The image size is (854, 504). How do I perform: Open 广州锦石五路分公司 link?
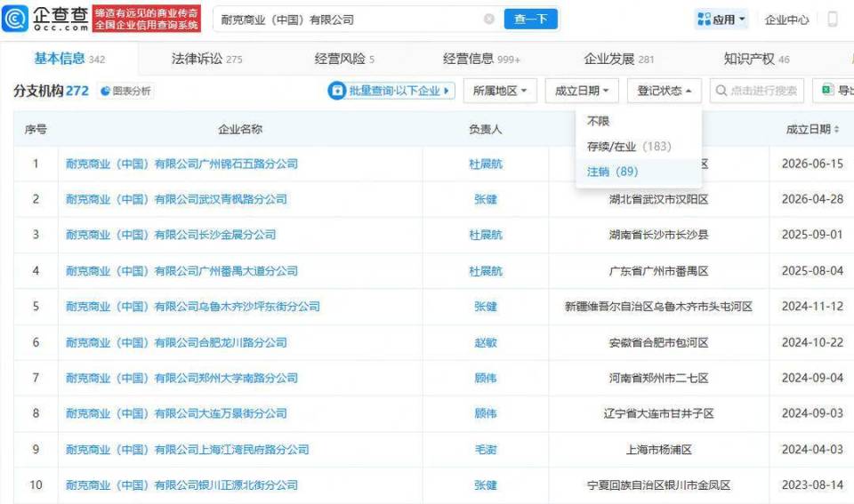tap(181, 164)
